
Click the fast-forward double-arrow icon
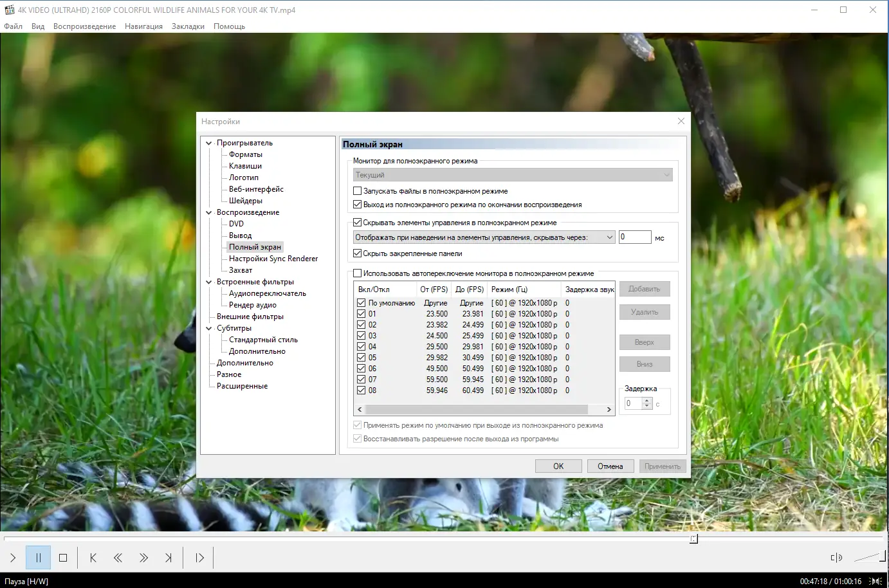pos(143,558)
